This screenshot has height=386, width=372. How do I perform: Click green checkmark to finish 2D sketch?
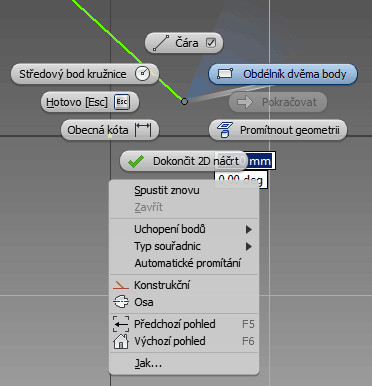click(136, 161)
